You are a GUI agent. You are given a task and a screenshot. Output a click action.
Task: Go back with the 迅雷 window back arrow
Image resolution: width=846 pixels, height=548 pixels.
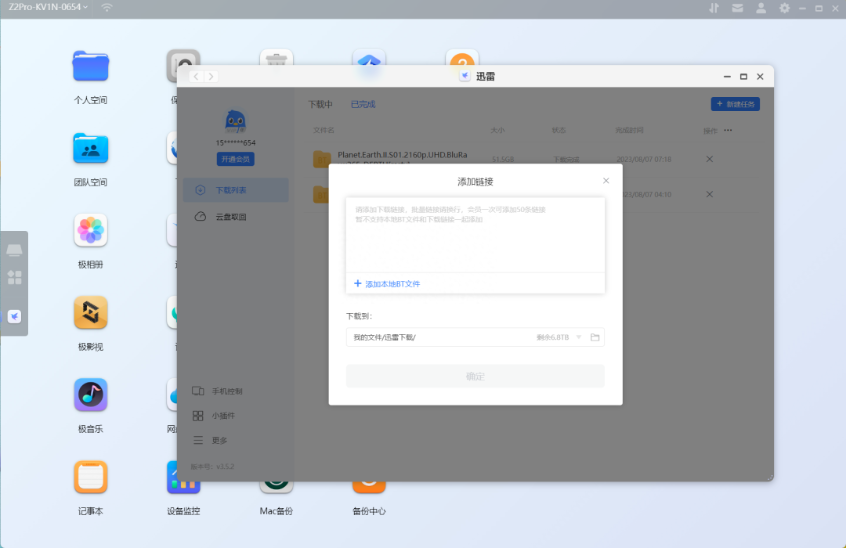[x=196, y=77]
